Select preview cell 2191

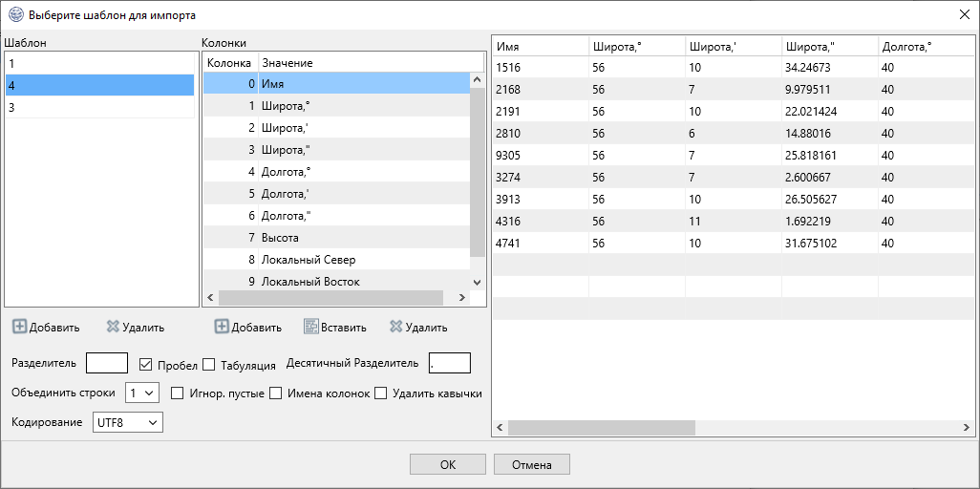coord(540,112)
